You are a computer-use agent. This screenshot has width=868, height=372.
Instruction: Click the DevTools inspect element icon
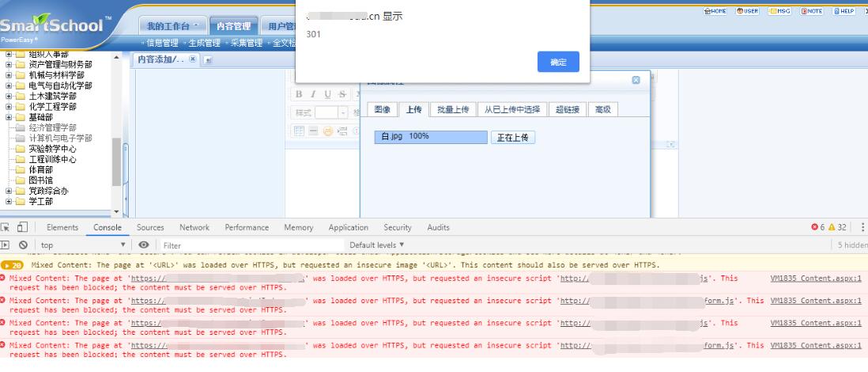click(x=7, y=228)
